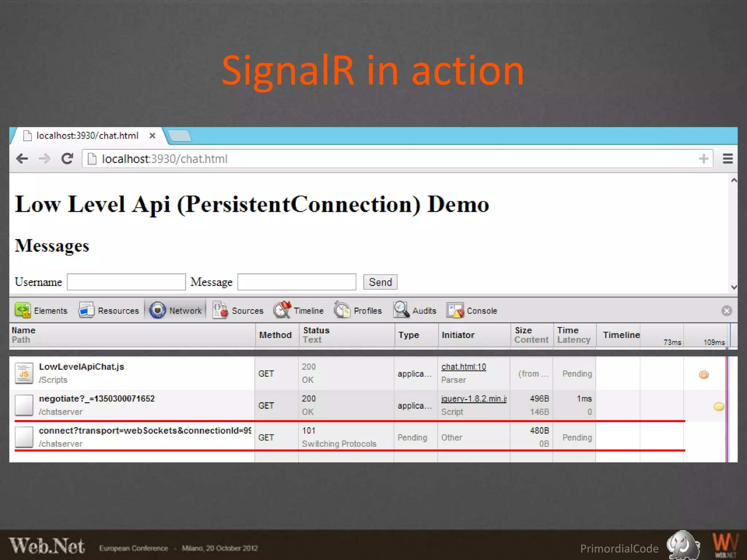Click the plus icon in the address bar
The width and height of the screenshot is (747, 560).
pos(704,159)
